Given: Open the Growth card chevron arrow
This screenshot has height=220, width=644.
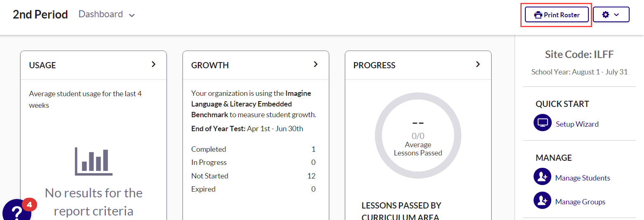Looking at the screenshot, I should pyautogui.click(x=316, y=64).
